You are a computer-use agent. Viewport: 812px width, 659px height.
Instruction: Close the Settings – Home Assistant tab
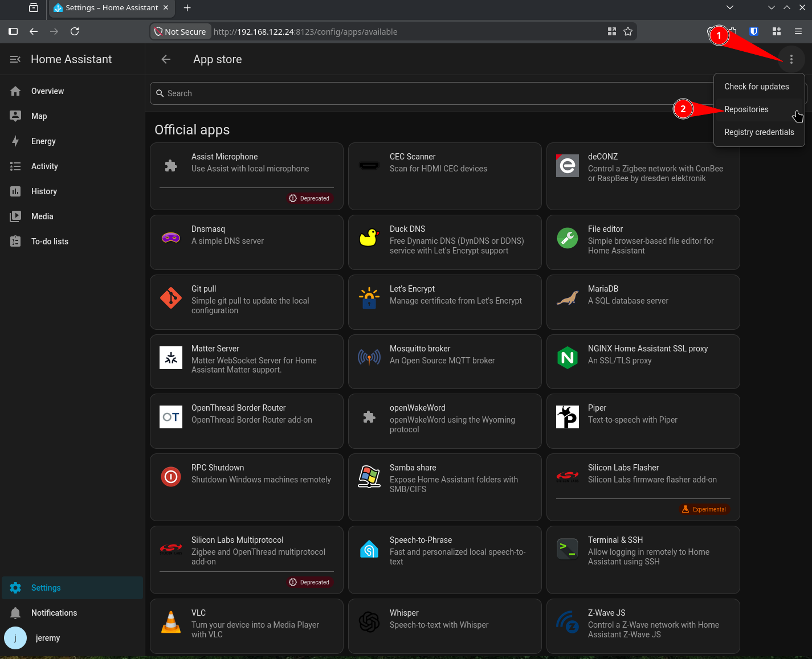coord(166,7)
